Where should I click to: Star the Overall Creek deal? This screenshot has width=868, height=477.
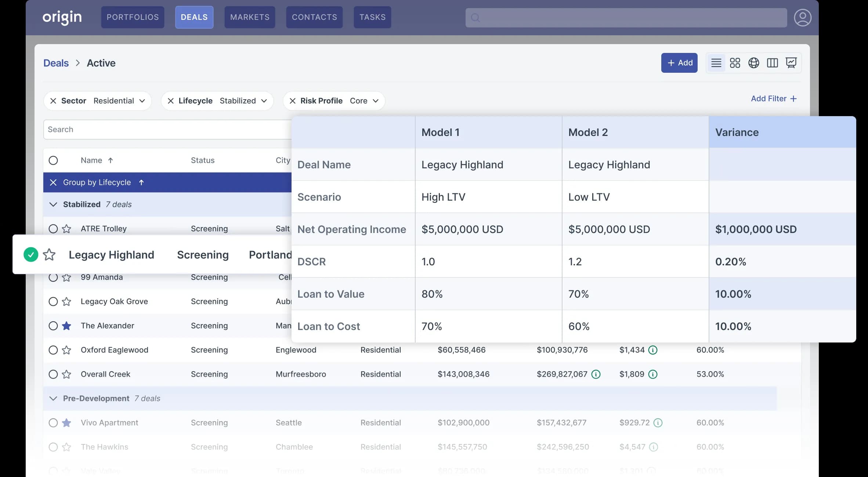pos(66,374)
